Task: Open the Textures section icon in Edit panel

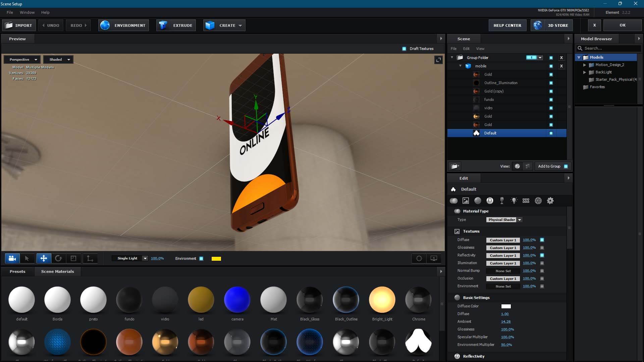Action: 466,201
